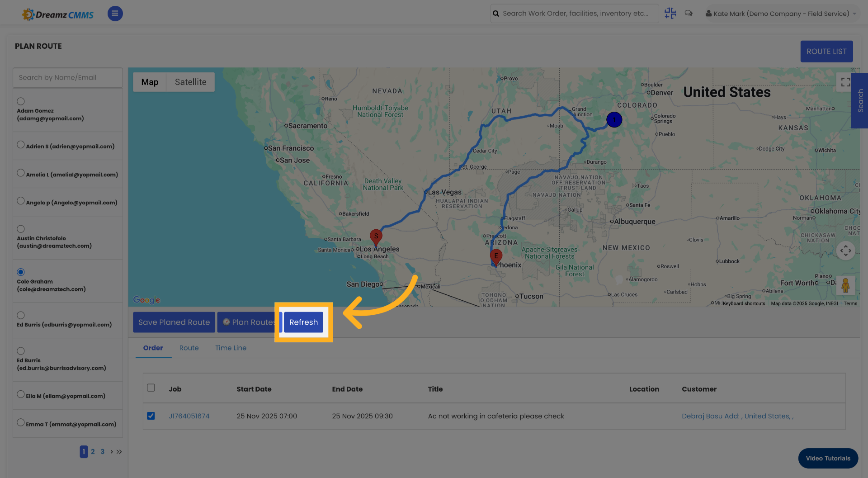Go to the next page using the pagination chevron
The height and width of the screenshot is (478, 868).
click(111, 451)
